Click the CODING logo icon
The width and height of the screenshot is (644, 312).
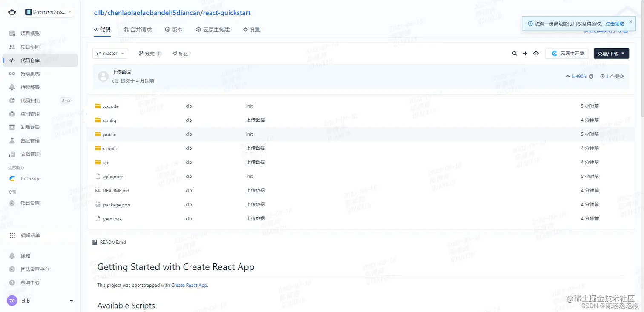pyautogui.click(x=12, y=12)
